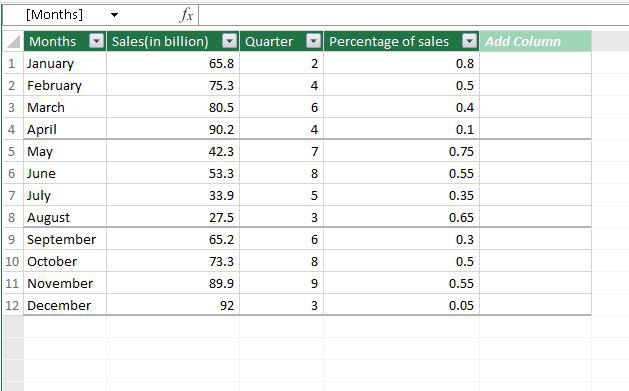Click the October cell

click(x=65, y=261)
